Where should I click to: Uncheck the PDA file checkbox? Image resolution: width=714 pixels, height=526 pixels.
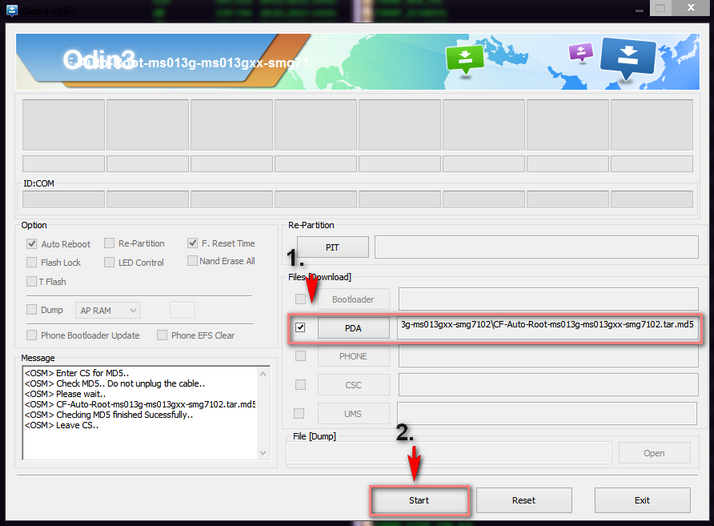(300, 327)
